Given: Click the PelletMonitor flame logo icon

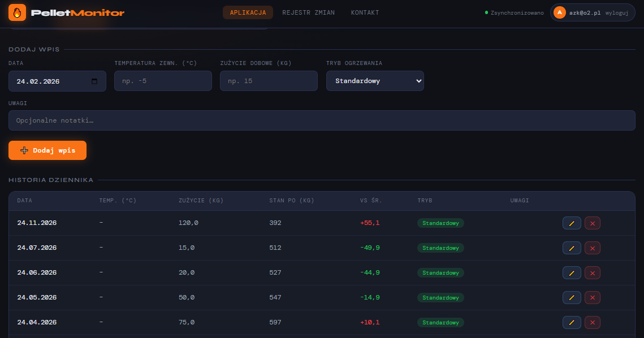Looking at the screenshot, I should click(x=17, y=12).
